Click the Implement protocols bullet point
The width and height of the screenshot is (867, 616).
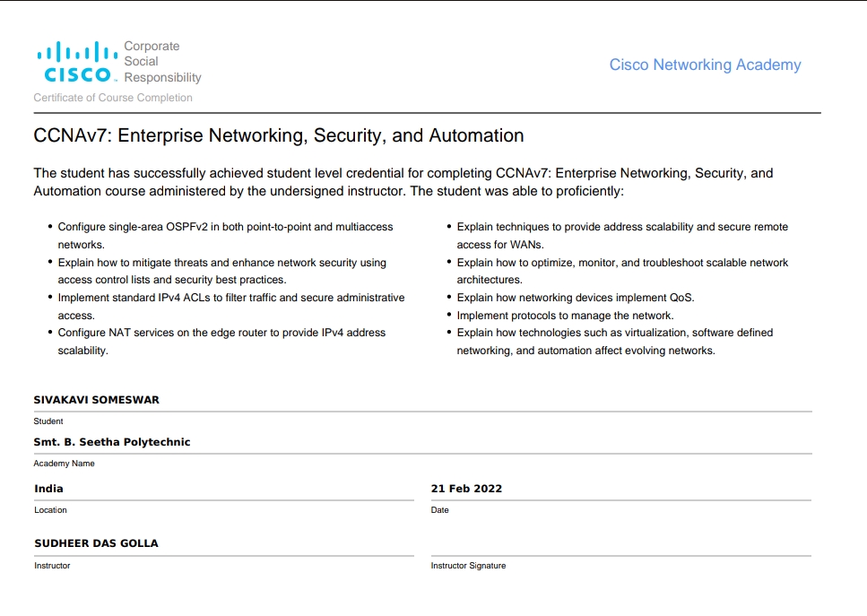(565, 316)
